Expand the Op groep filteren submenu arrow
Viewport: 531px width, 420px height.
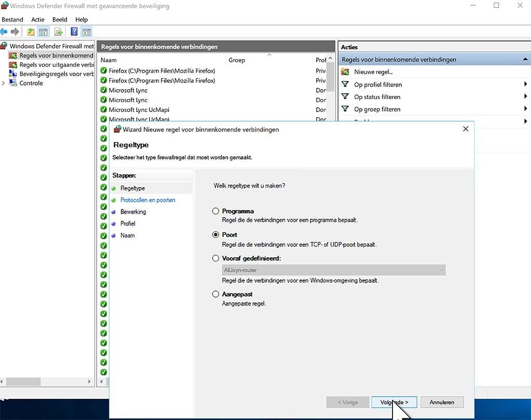525,108
